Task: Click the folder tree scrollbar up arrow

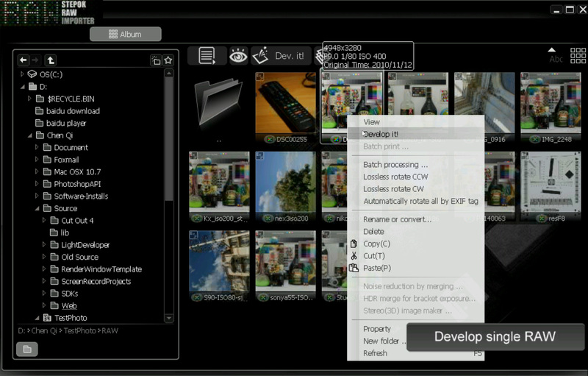Action: pos(169,73)
